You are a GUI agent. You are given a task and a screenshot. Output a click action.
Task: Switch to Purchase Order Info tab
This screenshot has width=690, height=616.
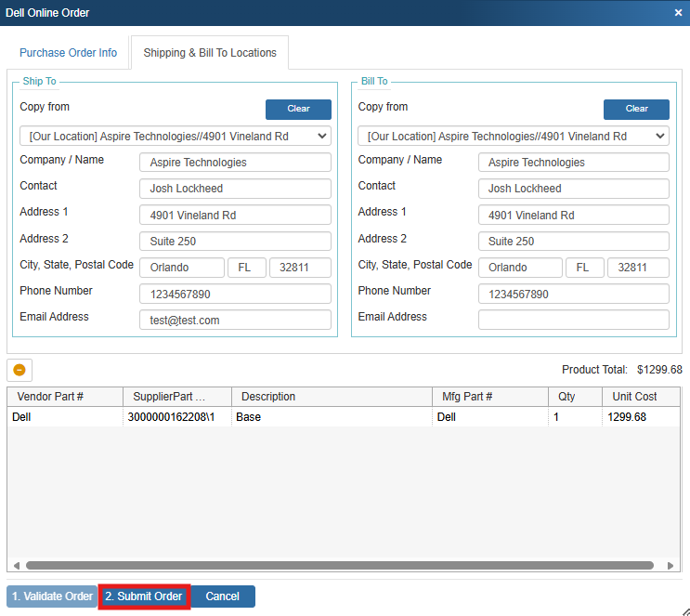tap(69, 53)
